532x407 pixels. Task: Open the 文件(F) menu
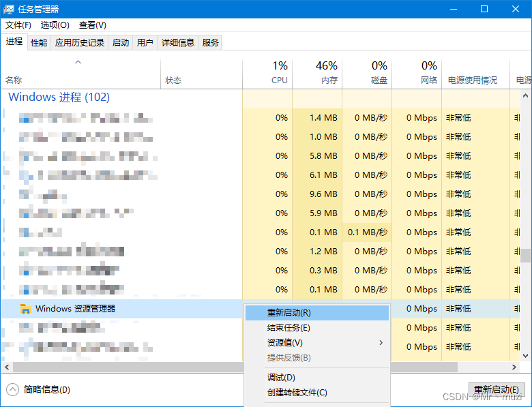point(18,25)
